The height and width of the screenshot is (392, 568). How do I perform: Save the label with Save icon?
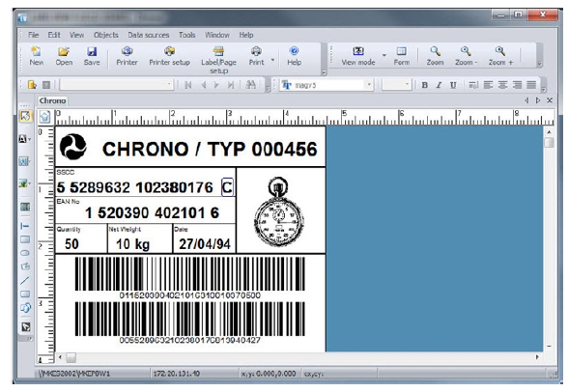pyautogui.click(x=92, y=55)
